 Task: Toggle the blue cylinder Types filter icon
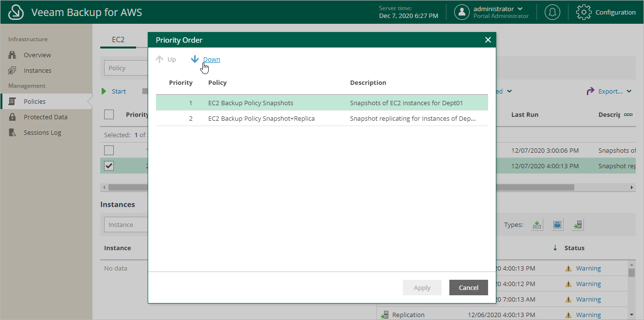[557, 224]
